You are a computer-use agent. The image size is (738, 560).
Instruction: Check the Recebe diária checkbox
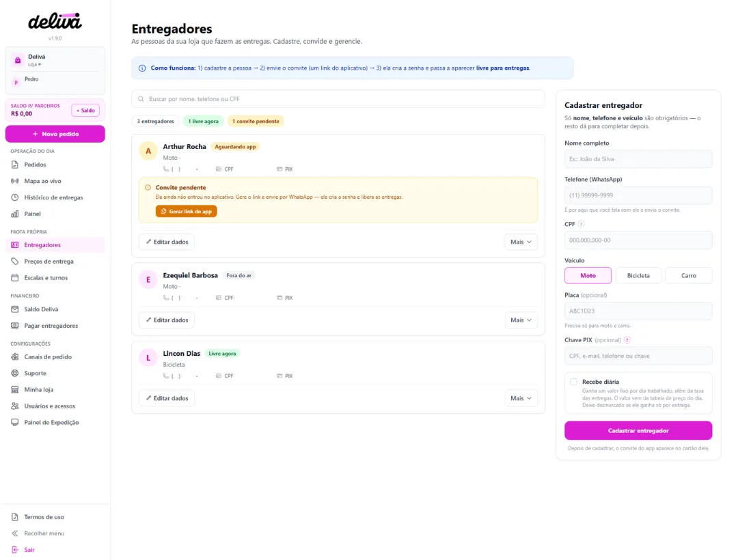[573, 382]
